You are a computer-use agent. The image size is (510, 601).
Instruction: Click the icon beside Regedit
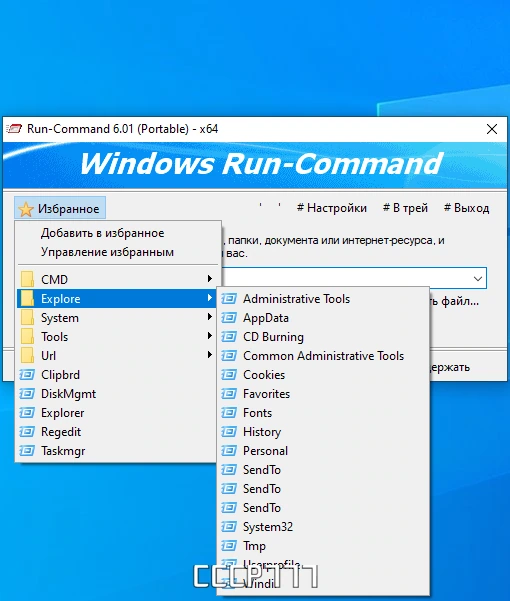[27, 432]
